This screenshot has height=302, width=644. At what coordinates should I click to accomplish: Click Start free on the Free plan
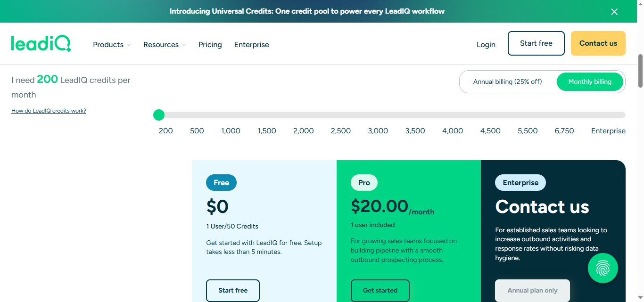point(232,291)
